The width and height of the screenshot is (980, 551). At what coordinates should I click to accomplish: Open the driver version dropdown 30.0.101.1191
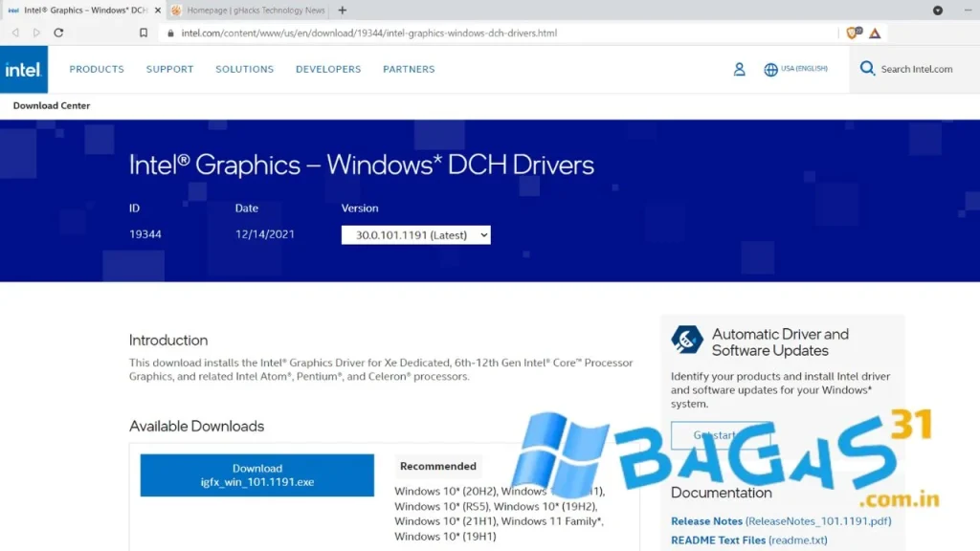click(x=415, y=235)
